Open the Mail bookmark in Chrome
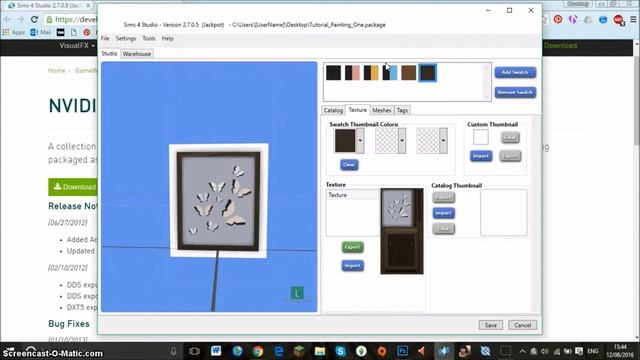Image resolution: width=640 pixels, height=360 pixels. click(40, 32)
